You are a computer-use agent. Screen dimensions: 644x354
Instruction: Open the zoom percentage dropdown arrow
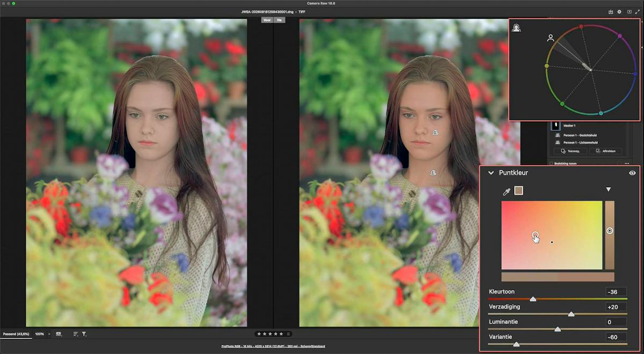pos(49,334)
